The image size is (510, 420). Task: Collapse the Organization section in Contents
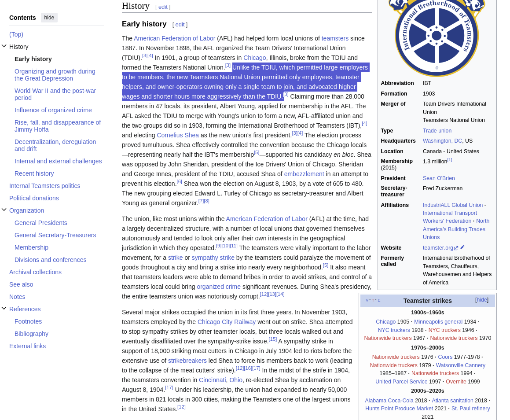pos(4,210)
